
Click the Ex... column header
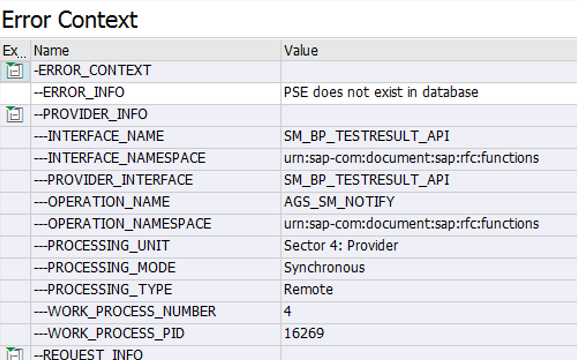pos(14,50)
